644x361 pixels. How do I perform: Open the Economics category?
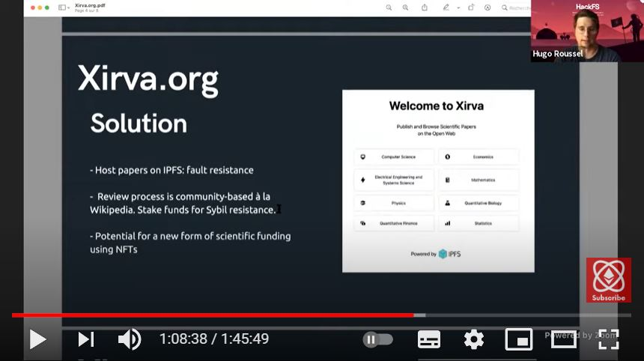[x=479, y=157]
